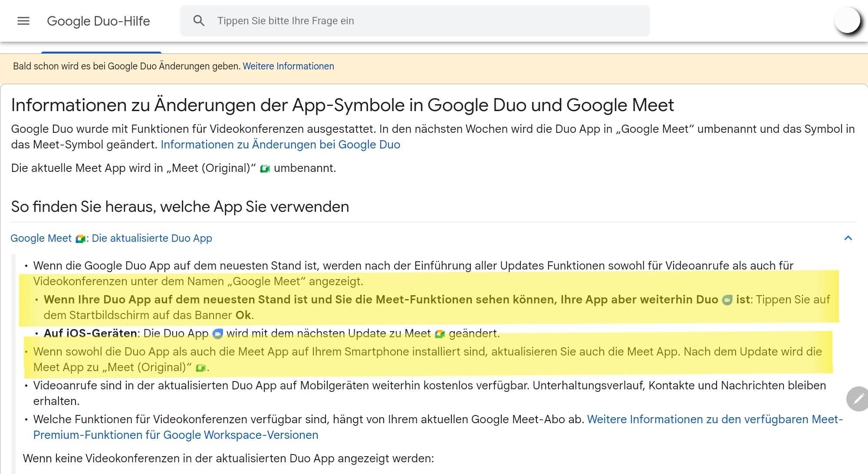The height and width of the screenshot is (474, 868).
Task: Click the 'Google Duo-Hilfe' title
Action: 99,21
